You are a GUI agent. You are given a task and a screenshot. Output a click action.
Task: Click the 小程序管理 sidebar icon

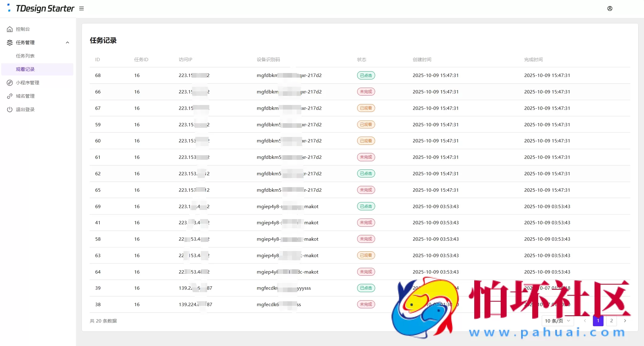(x=10, y=83)
